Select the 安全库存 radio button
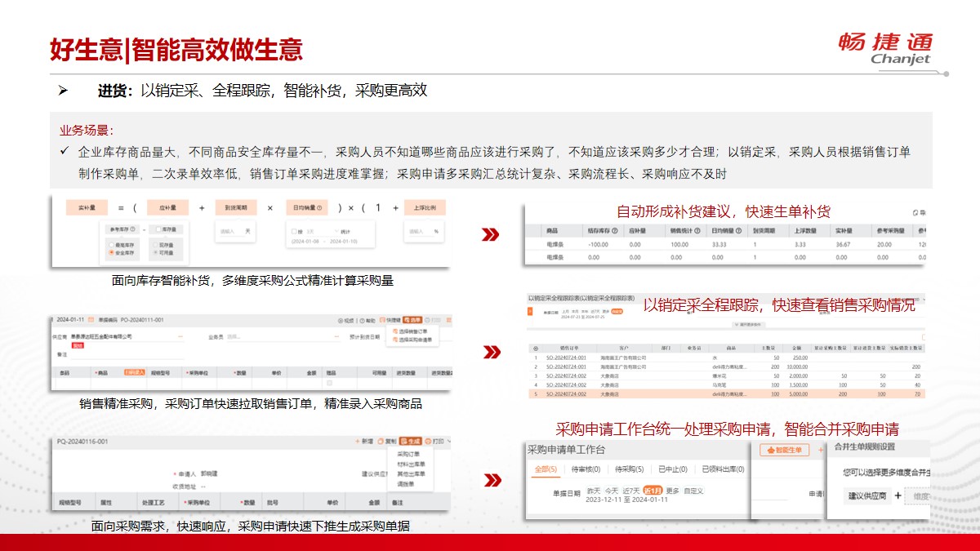The width and height of the screenshot is (980, 551). click(x=112, y=253)
